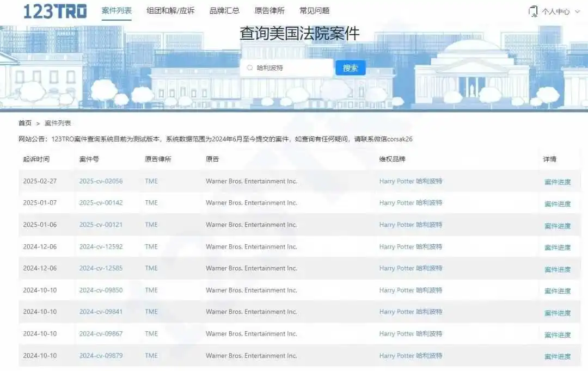
Task: View 案件进度 for case 2024-cv-12585
Action: [558, 269]
